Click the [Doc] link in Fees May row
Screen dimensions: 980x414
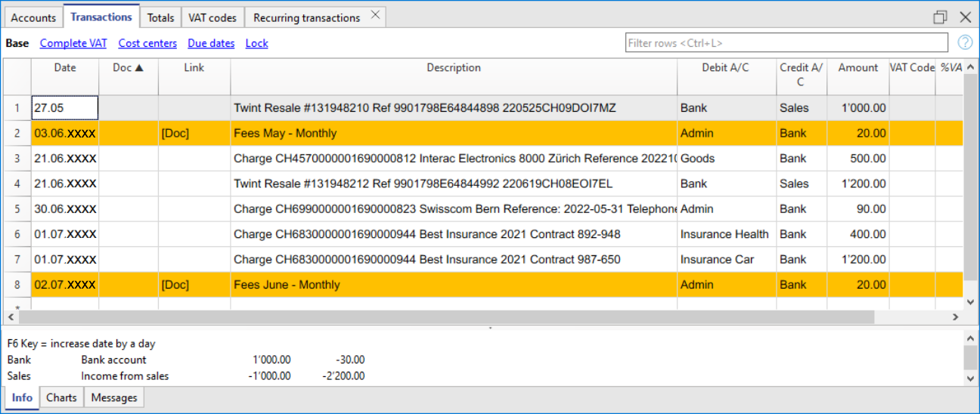pyautogui.click(x=175, y=134)
